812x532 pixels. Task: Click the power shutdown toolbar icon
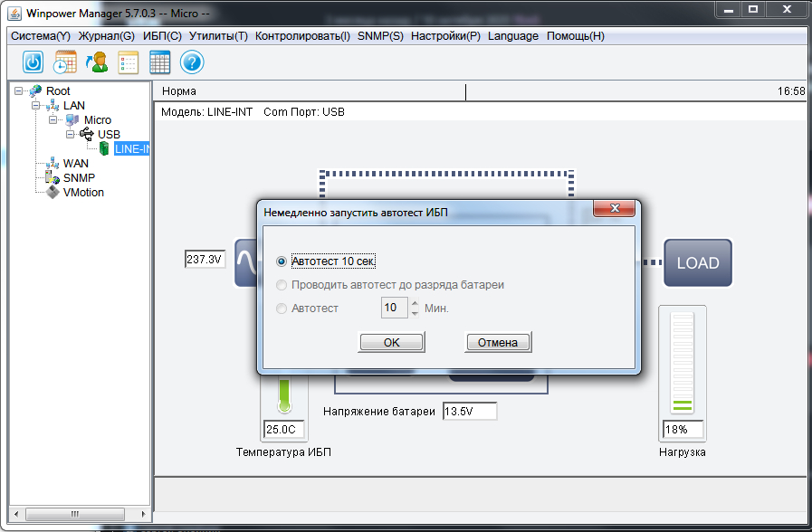(x=33, y=62)
